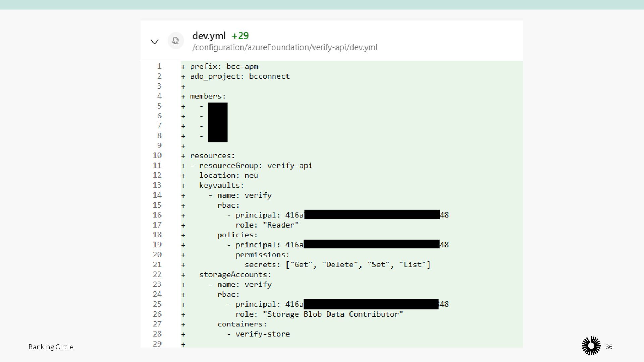This screenshot has height=362, width=644.
Task: Click the Banking Circle sunburst logo
Action: pyautogui.click(x=591, y=346)
